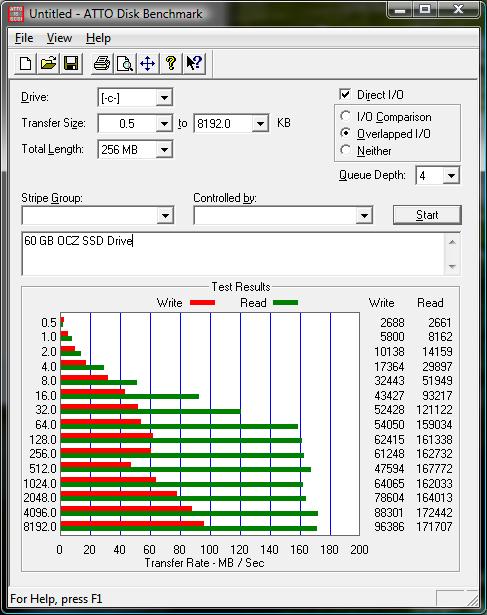
Task: Open the File menu
Action: point(24,38)
